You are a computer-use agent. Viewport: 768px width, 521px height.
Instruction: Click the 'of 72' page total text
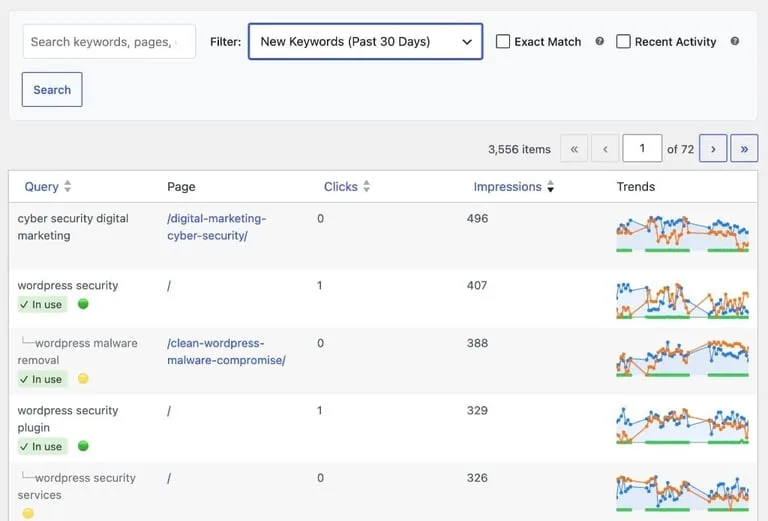point(680,149)
